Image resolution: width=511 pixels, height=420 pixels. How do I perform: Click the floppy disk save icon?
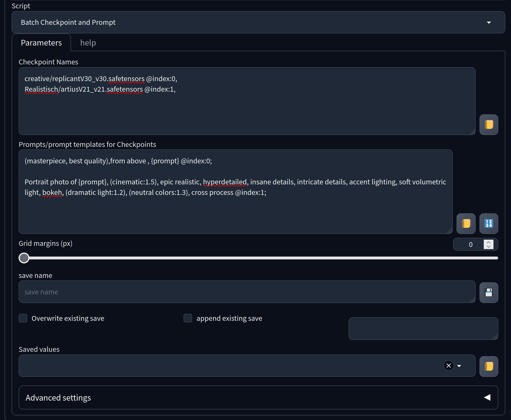(489, 292)
